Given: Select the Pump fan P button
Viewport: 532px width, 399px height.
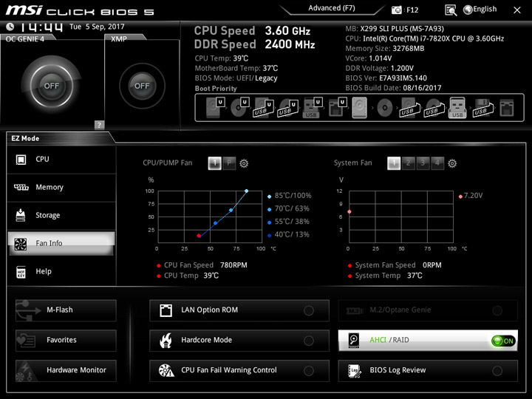Looking at the screenshot, I should click(x=229, y=163).
